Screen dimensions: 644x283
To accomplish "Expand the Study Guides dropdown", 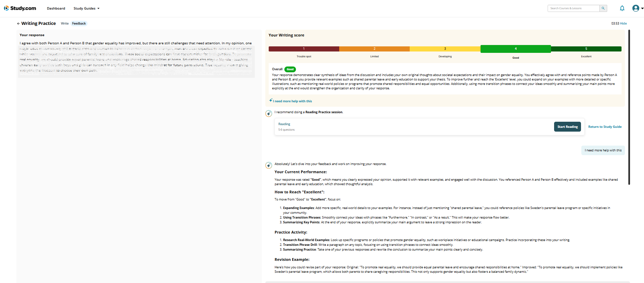I will (x=87, y=9).
